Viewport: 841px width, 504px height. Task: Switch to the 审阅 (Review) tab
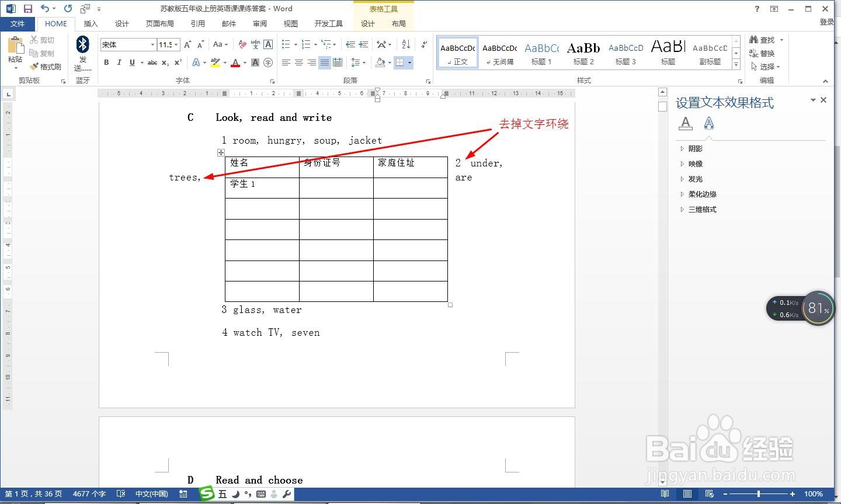[260, 23]
